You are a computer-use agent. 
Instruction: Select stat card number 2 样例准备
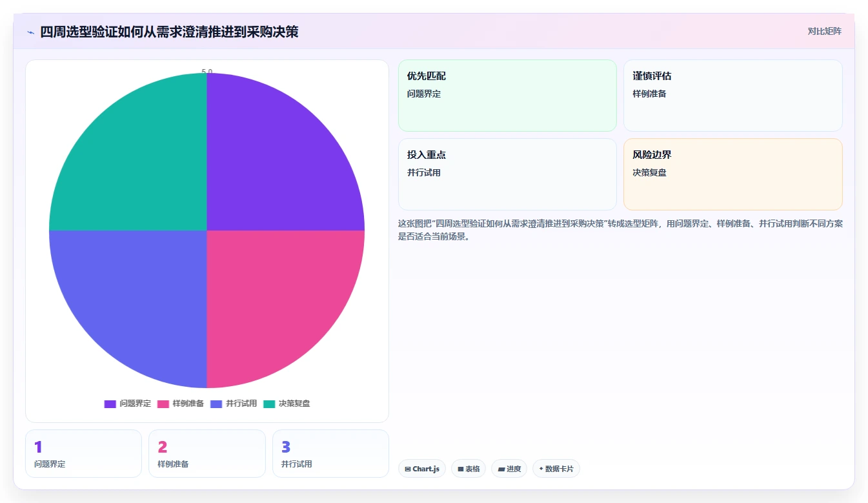coord(207,453)
